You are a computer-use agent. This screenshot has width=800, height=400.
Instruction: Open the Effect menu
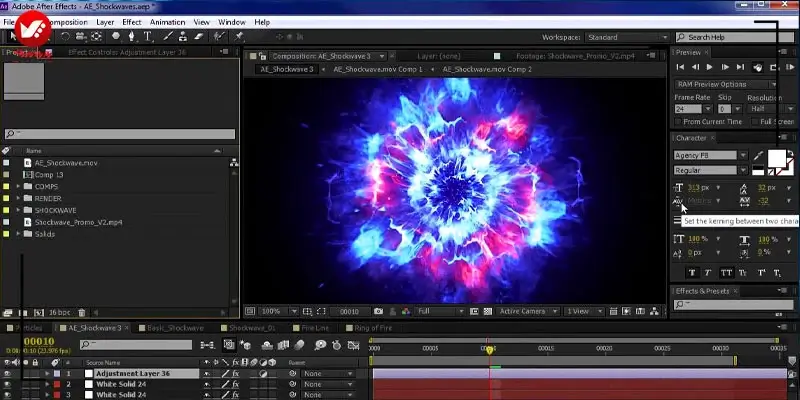[x=132, y=22]
